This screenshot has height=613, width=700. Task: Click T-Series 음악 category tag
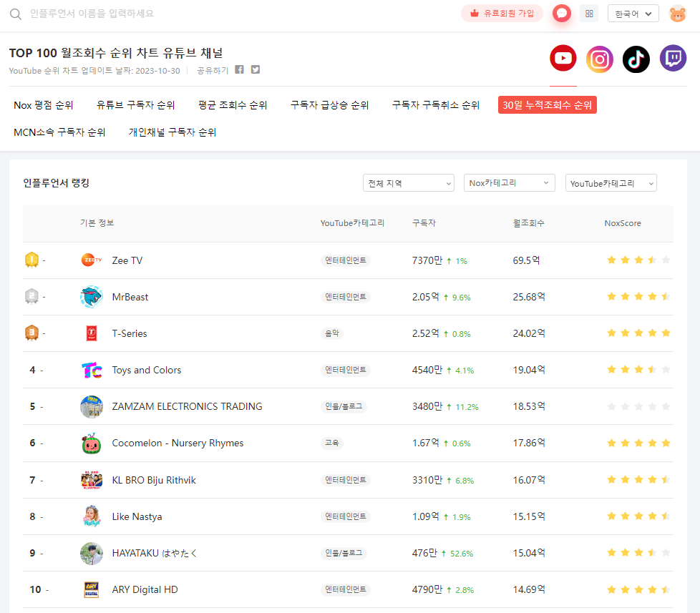tap(331, 333)
